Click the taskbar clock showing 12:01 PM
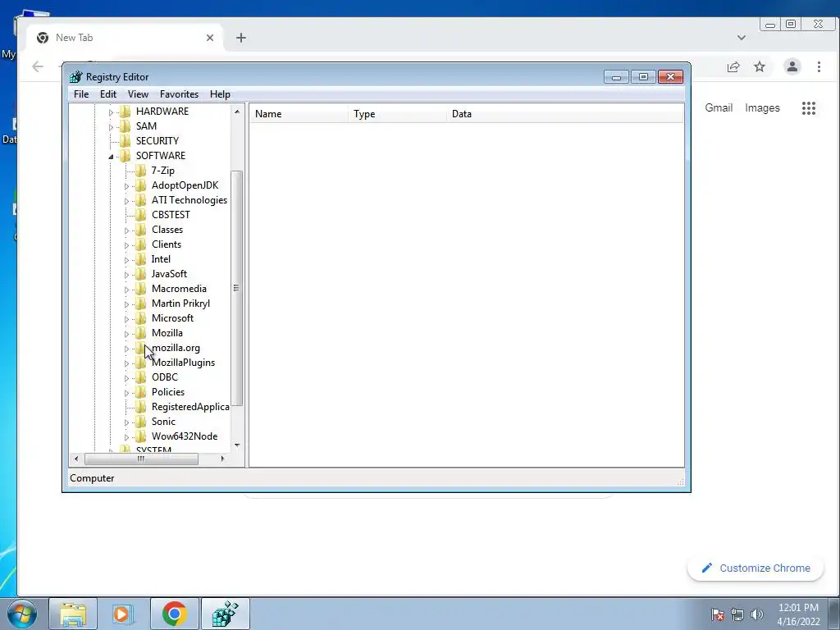Image resolution: width=840 pixels, height=630 pixels. click(x=798, y=614)
